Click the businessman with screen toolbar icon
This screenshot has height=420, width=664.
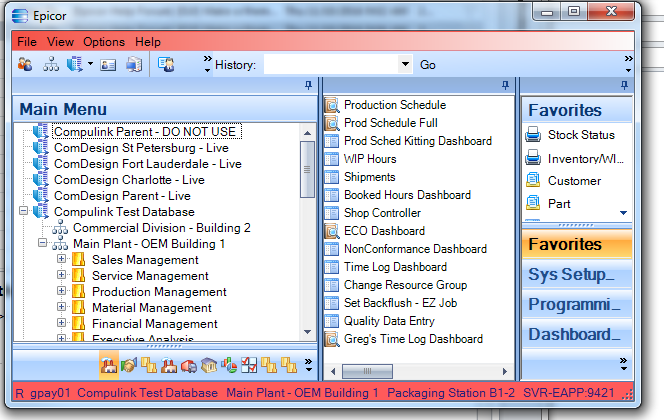tap(166, 65)
